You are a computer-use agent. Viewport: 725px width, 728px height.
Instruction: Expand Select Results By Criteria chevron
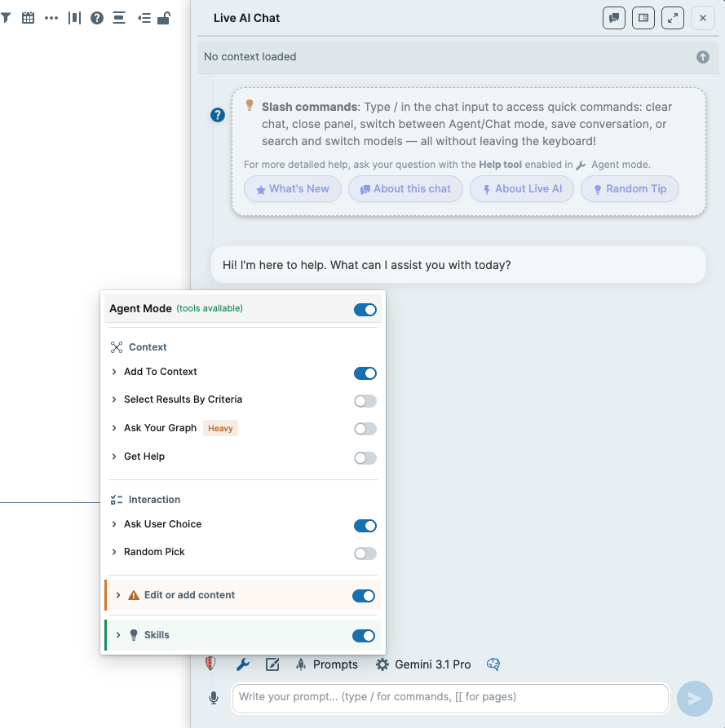[114, 399]
